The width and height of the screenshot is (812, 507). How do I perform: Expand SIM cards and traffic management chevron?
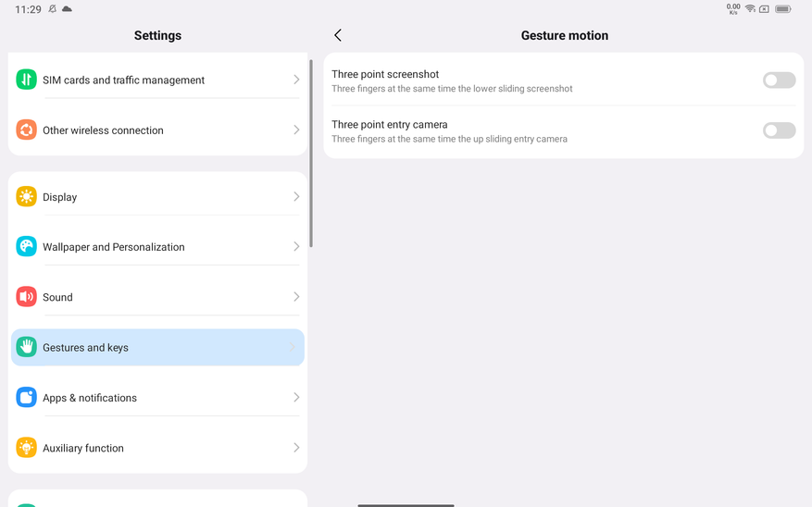(296, 80)
